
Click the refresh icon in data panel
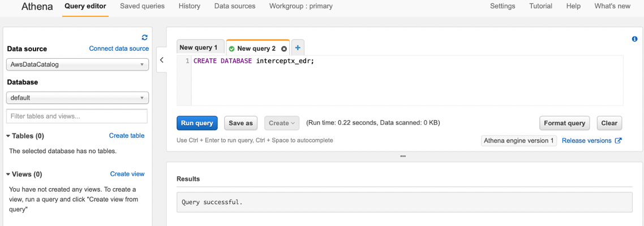(144, 37)
